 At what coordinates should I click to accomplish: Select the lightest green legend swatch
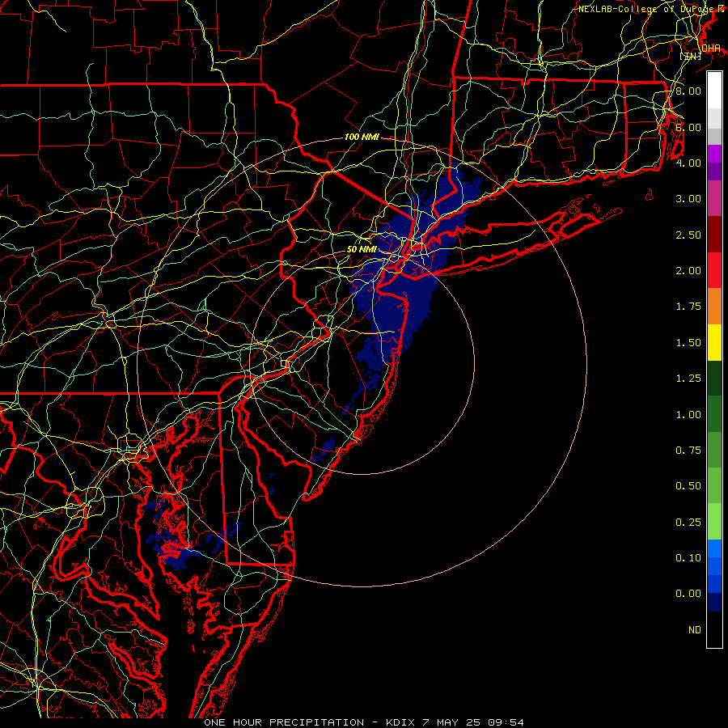(x=714, y=522)
